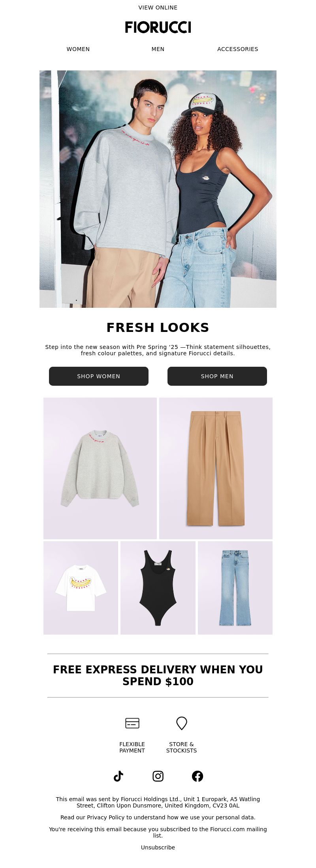Click the hero photo of two models
The image size is (316, 868).
(x=158, y=189)
